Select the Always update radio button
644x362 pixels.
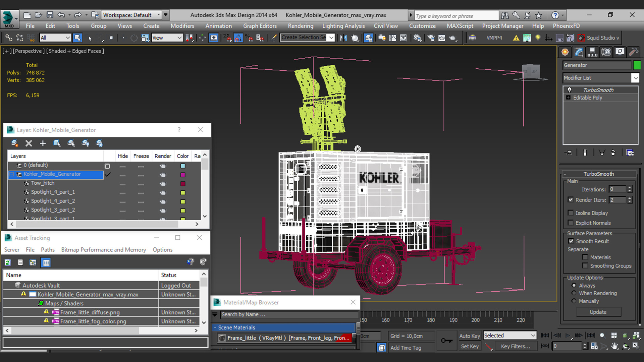click(574, 285)
